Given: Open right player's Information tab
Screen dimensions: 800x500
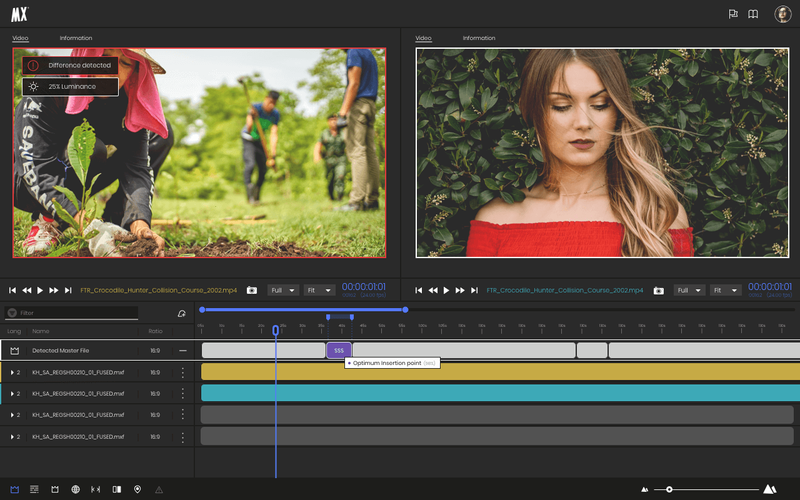Looking at the screenshot, I should pyautogui.click(x=479, y=38).
